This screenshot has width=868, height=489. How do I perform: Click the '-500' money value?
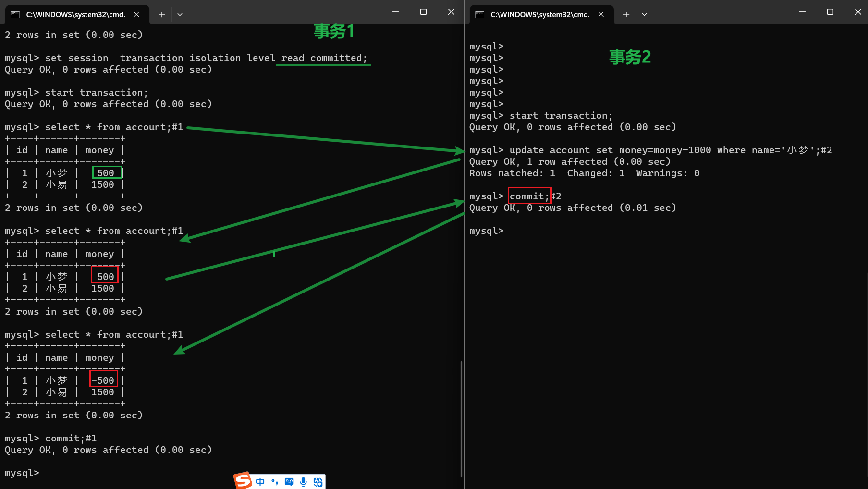point(103,381)
